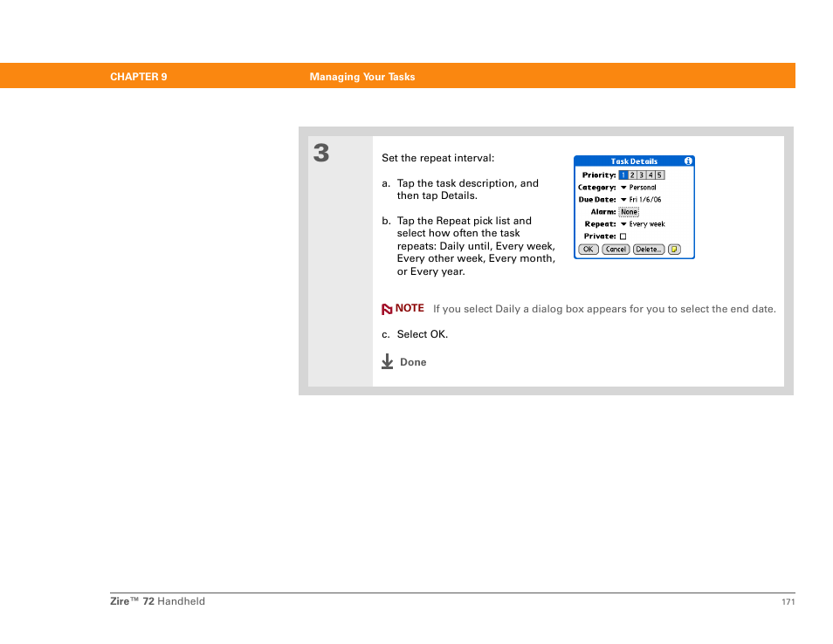Click the Delete... button in Task Details
This screenshot has width=833, height=644.
pyautogui.click(x=649, y=249)
